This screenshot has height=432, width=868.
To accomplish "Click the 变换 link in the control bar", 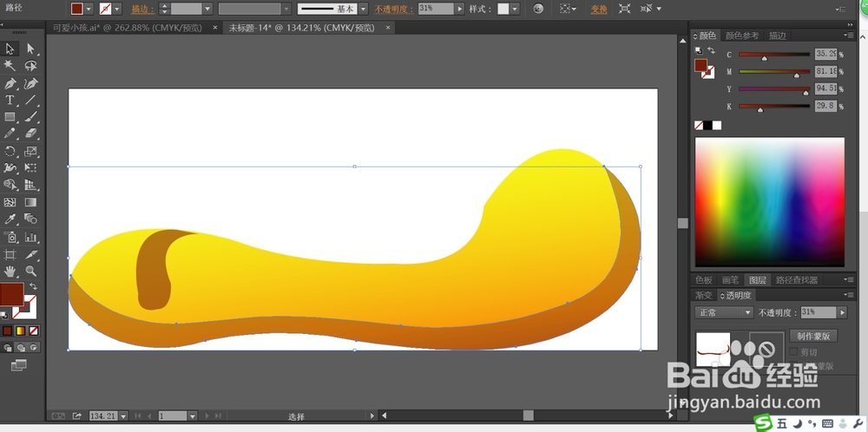I will [x=598, y=9].
